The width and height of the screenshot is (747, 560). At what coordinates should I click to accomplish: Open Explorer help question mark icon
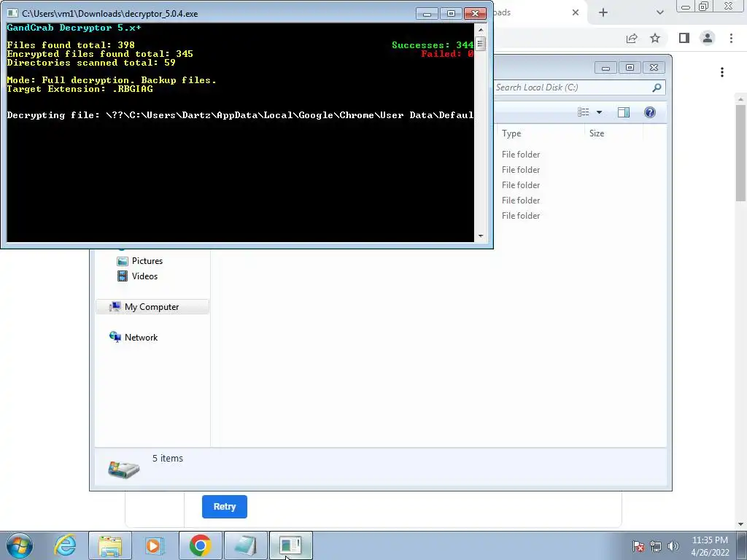pyautogui.click(x=650, y=112)
